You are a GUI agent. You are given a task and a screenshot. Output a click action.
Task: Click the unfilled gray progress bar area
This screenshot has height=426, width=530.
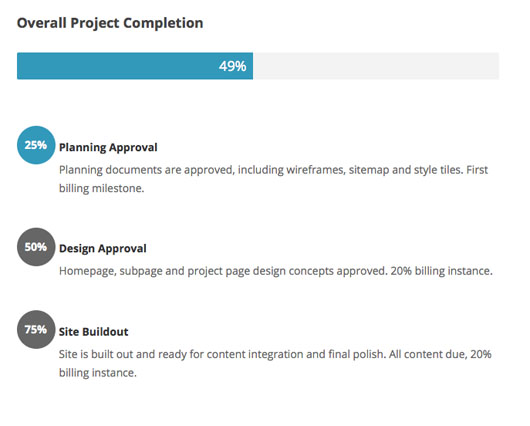[376, 66]
